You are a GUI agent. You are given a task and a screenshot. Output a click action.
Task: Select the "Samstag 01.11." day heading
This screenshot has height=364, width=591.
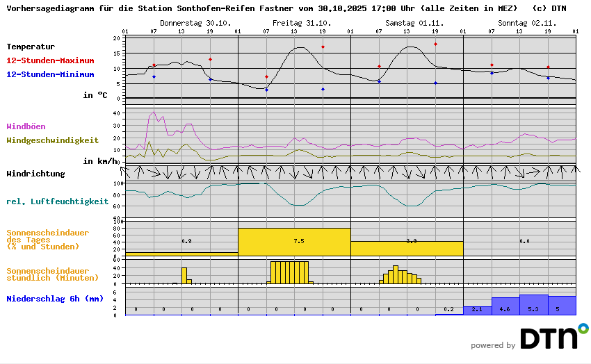(414, 23)
